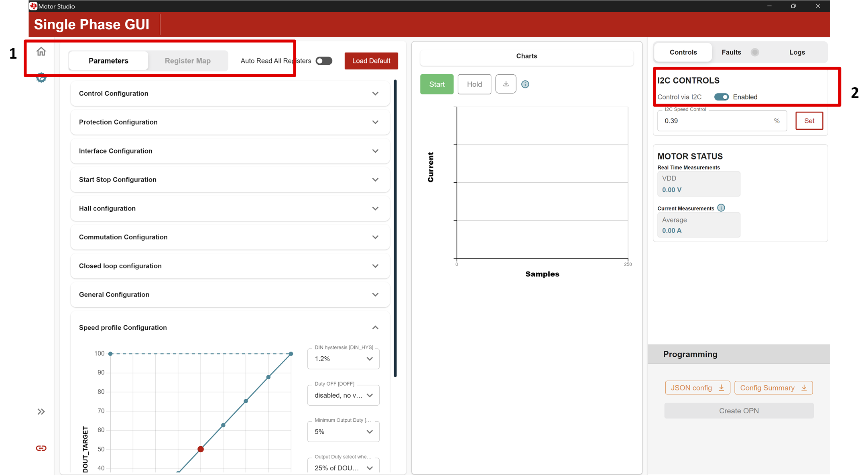Click the home icon in sidebar

tap(41, 51)
